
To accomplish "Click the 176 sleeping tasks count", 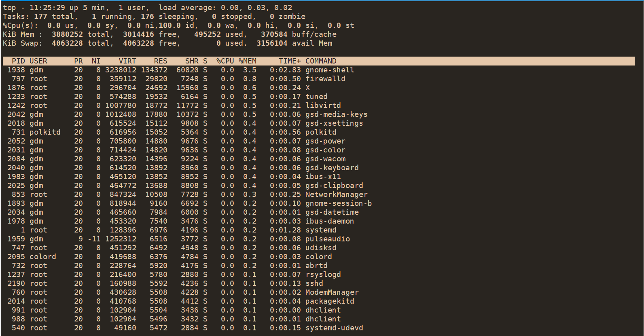I will [147, 17].
